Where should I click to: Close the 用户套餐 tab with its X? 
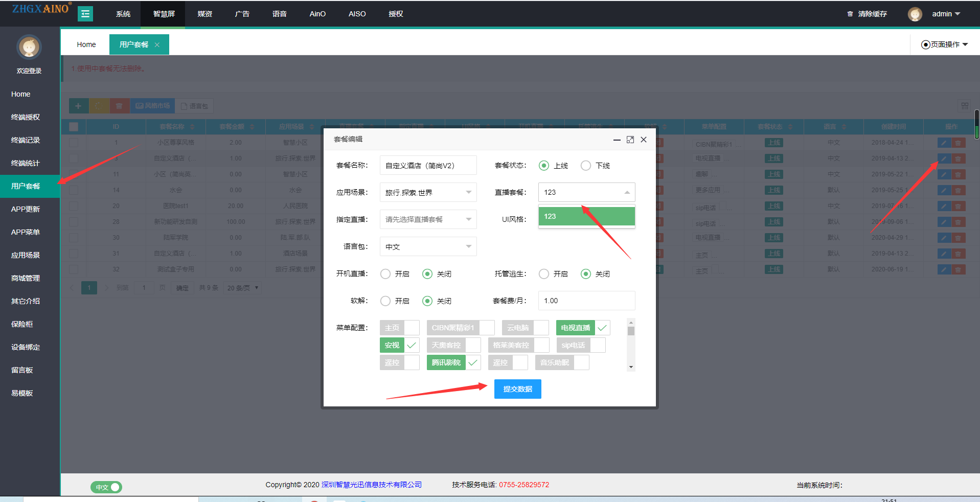(157, 45)
